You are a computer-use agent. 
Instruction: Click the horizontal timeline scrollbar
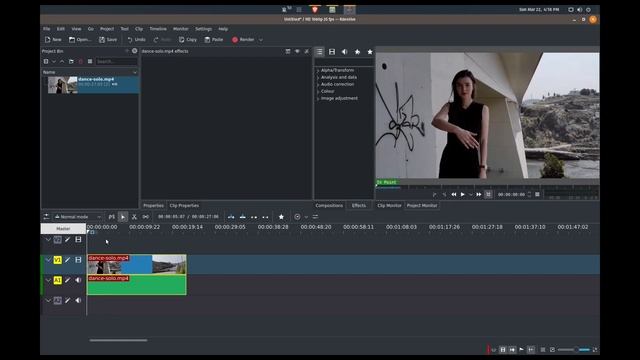(x=118, y=340)
